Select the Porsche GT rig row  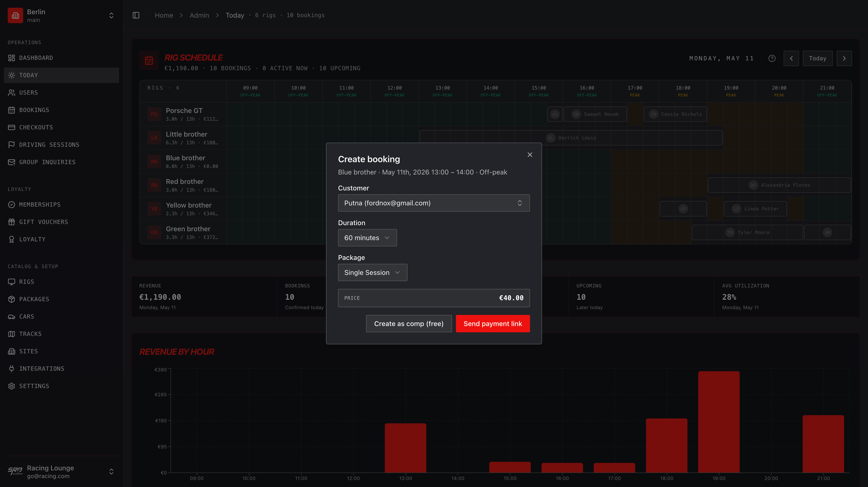[183, 114]
